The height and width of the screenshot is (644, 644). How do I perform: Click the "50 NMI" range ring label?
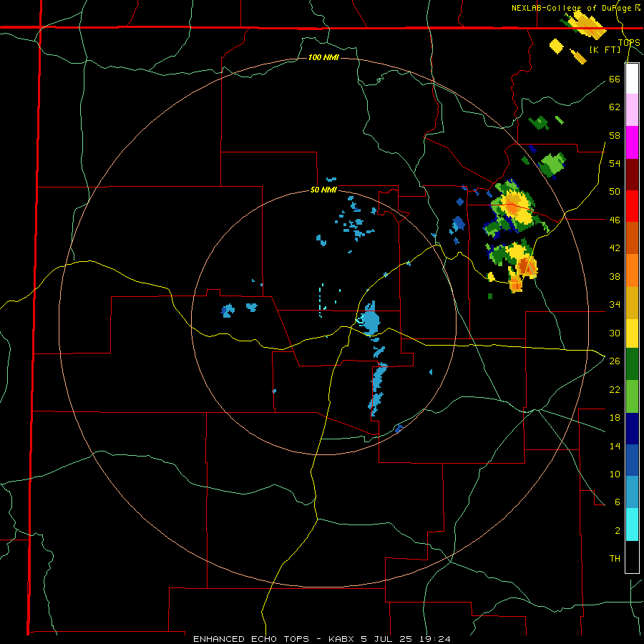coord(323,190)
